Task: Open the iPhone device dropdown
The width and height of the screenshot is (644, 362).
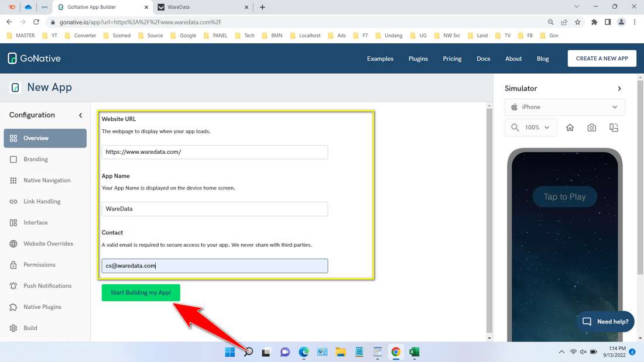Action: [x=564, y=107]
